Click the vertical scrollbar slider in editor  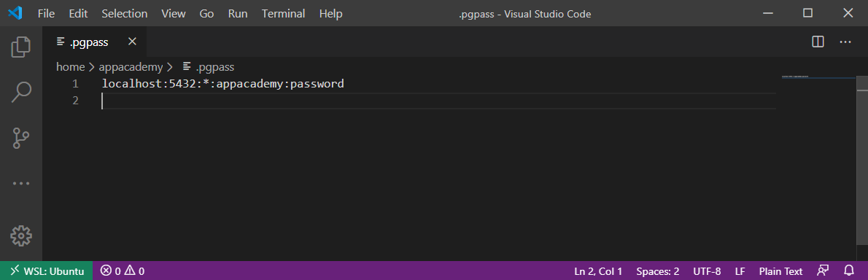862,84
